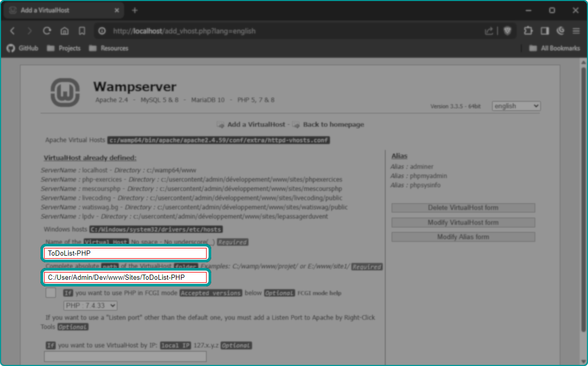Open All Bookmarks folder
Screen dimensions: 588x366
[x=554, y=48]
